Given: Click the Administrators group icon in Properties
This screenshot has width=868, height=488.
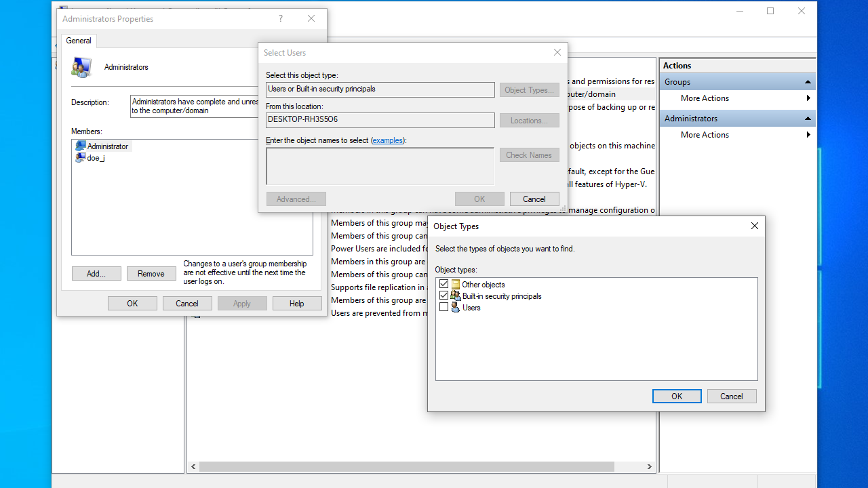Looking at the screenshot, I should (x=81, y=67).
